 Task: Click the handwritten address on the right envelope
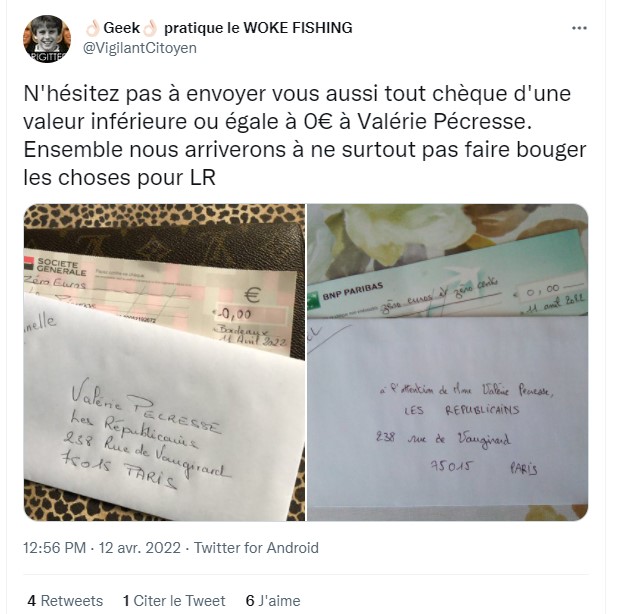pyautogui.click(x=465, y=428)
